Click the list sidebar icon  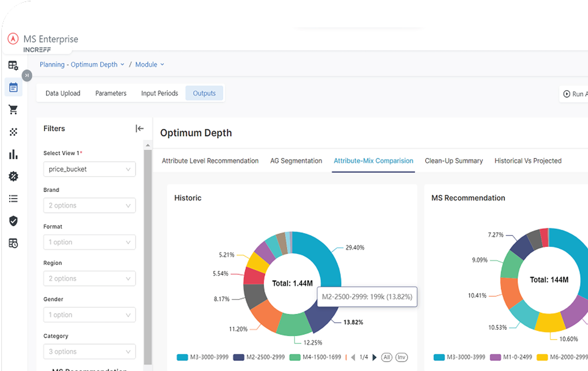point(13,198)
